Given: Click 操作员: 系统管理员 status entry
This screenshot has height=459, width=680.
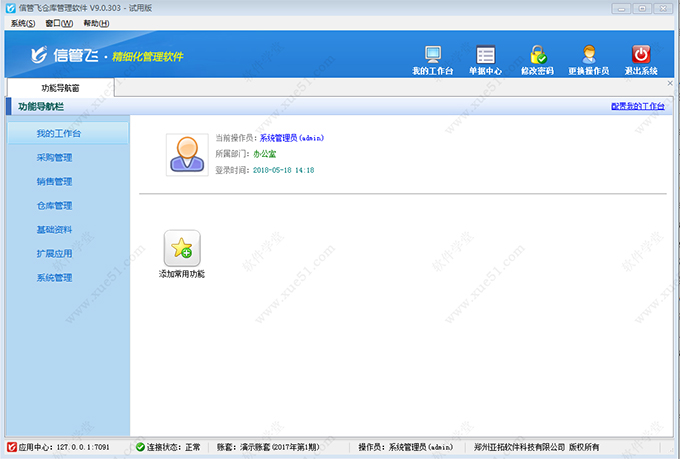Looking at the screenshot, I should (405, 447).
